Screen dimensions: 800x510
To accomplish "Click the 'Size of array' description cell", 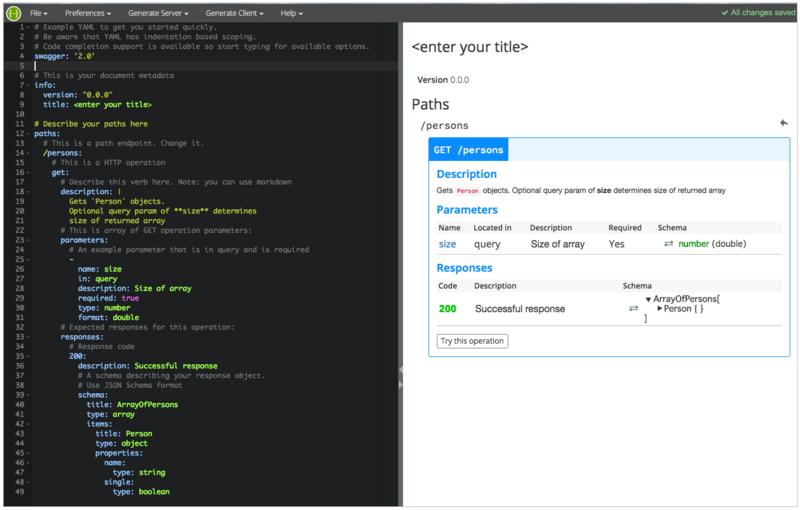I will 557,244.
